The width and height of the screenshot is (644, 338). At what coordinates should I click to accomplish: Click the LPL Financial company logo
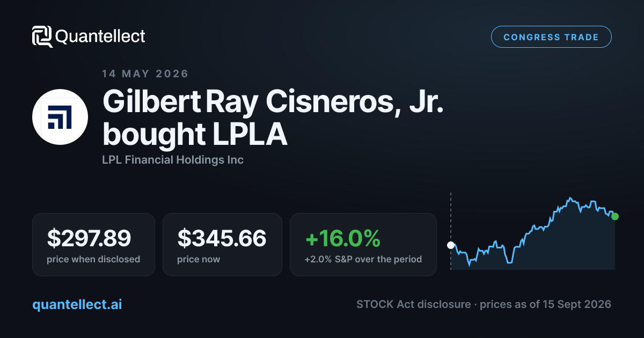60,117
